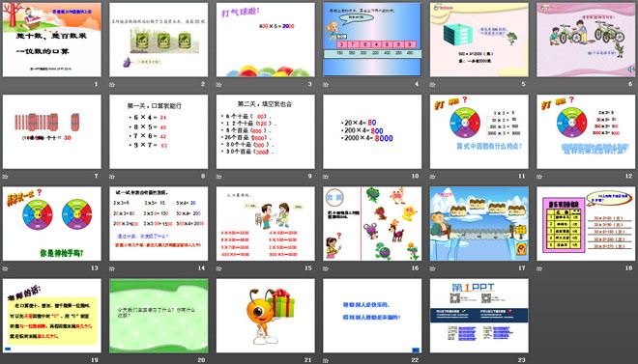Click the animation star icon under slide 12
Viewport: 638px width, 364px height.
point(539,177)
